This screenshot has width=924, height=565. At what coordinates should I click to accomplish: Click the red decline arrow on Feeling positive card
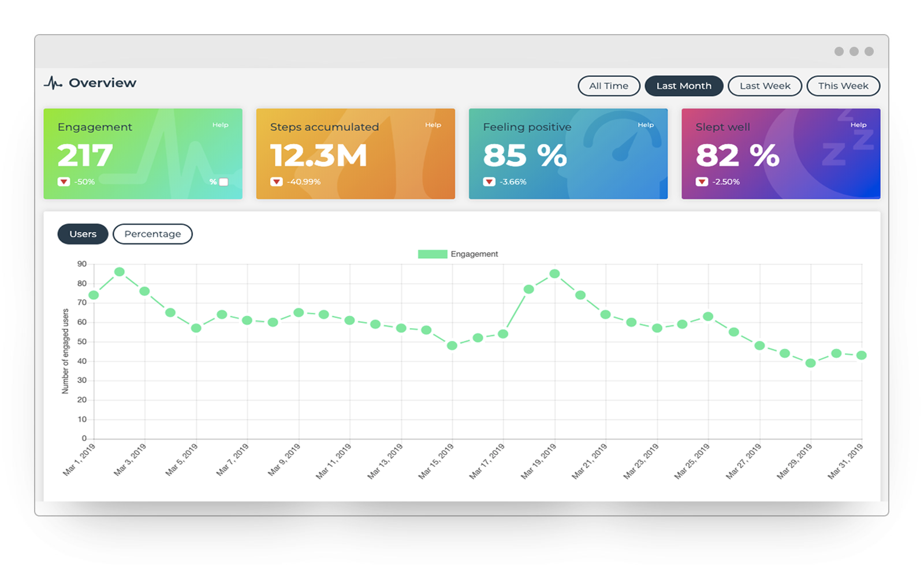tap(489, 181)
